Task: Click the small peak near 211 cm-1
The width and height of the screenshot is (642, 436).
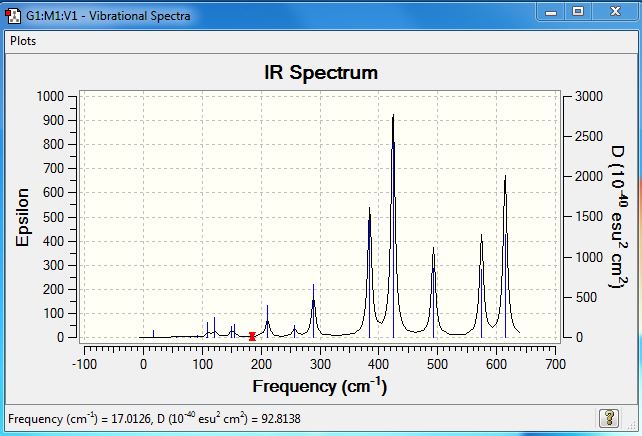Action: [x=267, y=321]
